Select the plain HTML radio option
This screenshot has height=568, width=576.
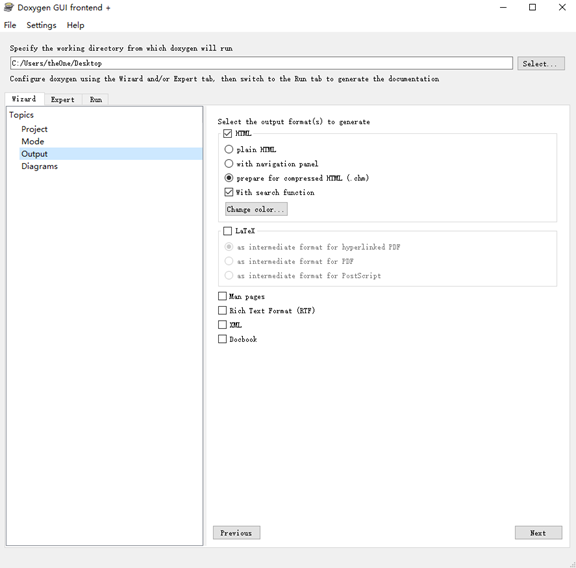[228, 149]
